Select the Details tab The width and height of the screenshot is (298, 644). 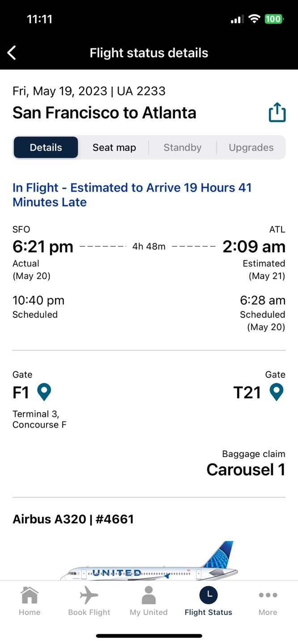46,147
